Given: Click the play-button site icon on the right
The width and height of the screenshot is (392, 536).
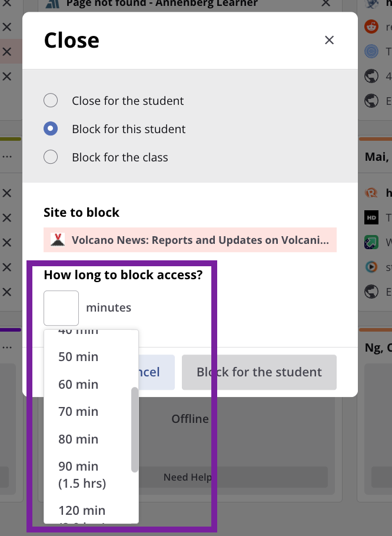Looking at the screenshot, I should click(371, 267).
